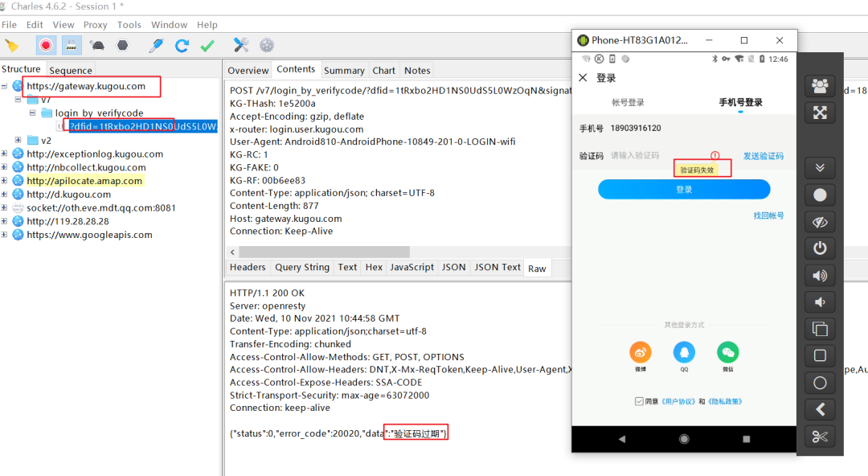Expand http://d.kugou.com tree node
The height and width of the screenshot is (476, 868).
pos(5,194)
